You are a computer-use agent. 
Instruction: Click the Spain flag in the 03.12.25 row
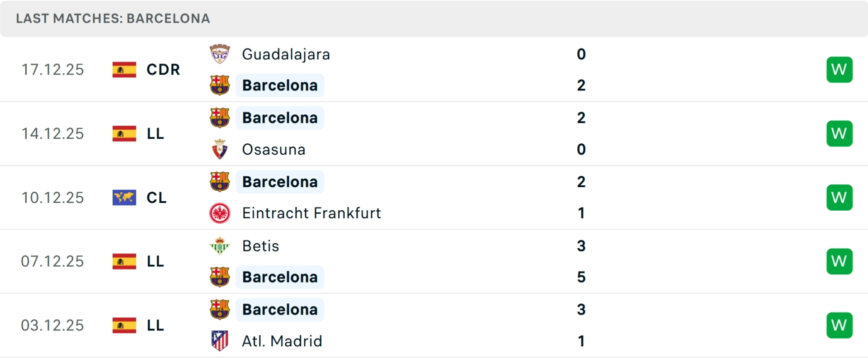[x=124, y=325]
